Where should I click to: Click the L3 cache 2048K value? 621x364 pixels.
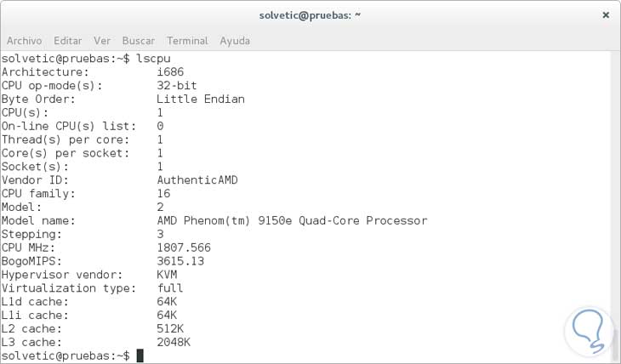click(174, 342)
